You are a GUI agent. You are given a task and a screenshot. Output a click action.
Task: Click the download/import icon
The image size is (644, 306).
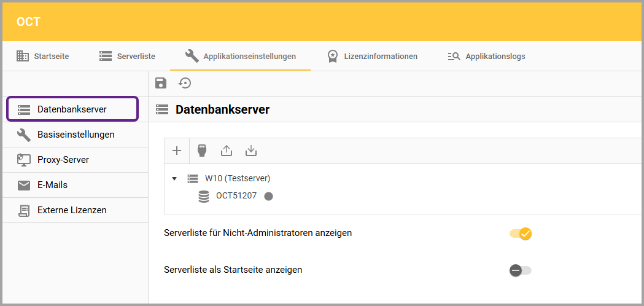[250, 151]
